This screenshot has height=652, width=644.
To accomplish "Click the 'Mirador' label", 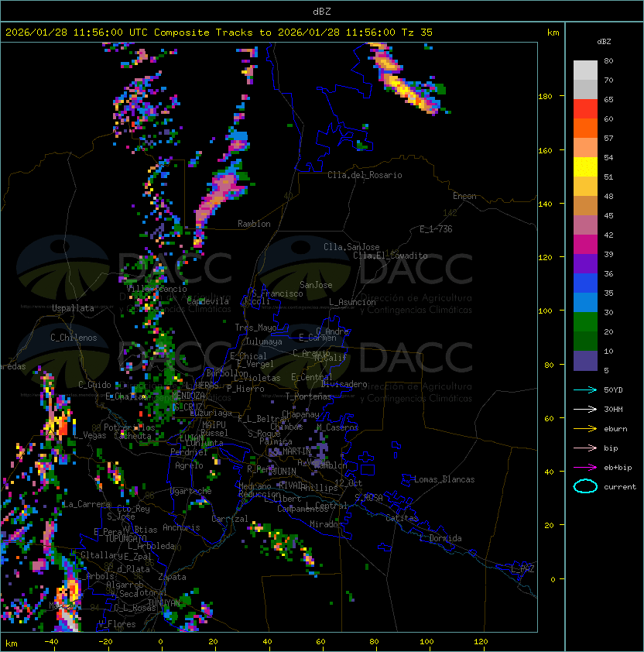I will click(x=326, y=524).
